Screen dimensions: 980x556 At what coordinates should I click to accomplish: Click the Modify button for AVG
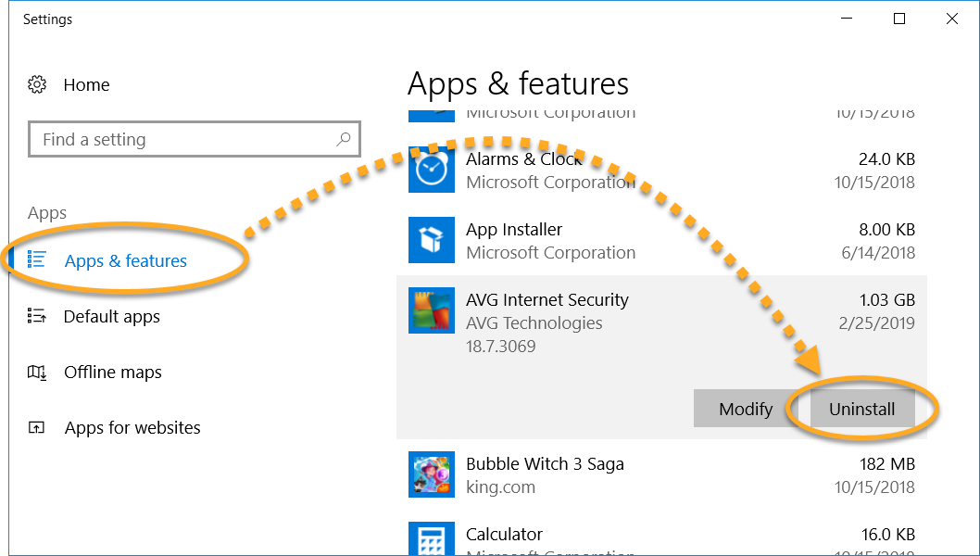(746, 409)
